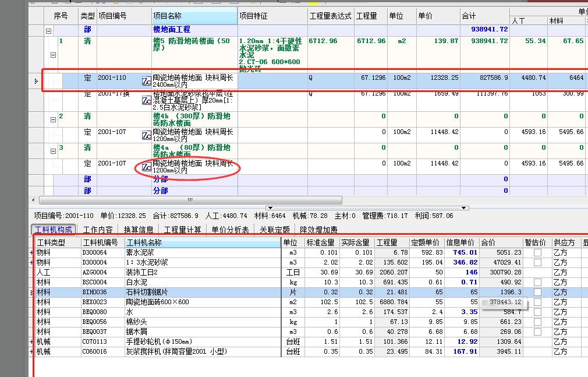
Task: Click the Zc icon in row 2001-110
Action: coord(147,81)
